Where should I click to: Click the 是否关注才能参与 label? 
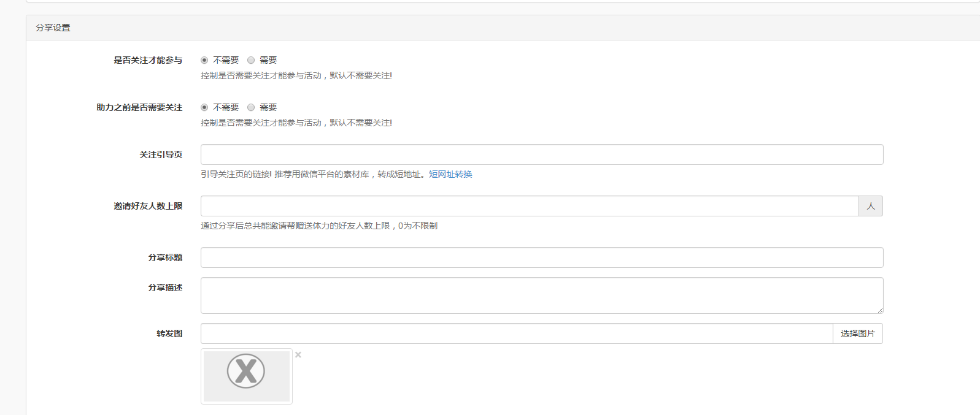point(148,60)
